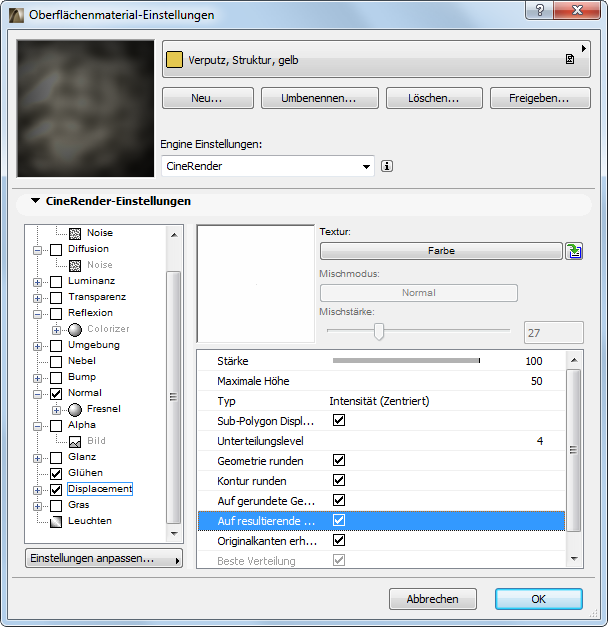
Task: Select the top Noise shader icon
Action: [x=75, y=233]
